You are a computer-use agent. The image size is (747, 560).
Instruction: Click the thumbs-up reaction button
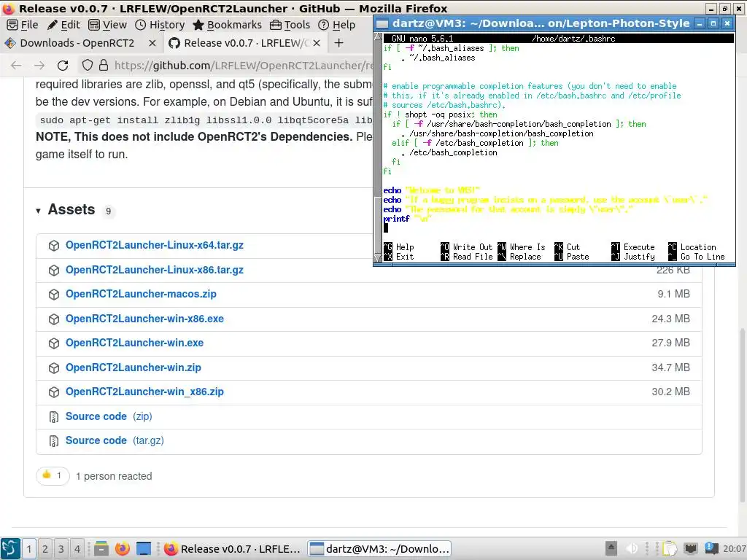[53, 475]
